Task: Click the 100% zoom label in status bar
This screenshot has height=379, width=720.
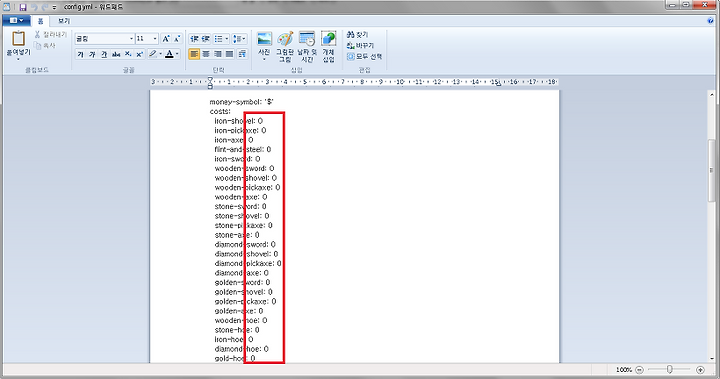Action: click(x=624, y=369)
